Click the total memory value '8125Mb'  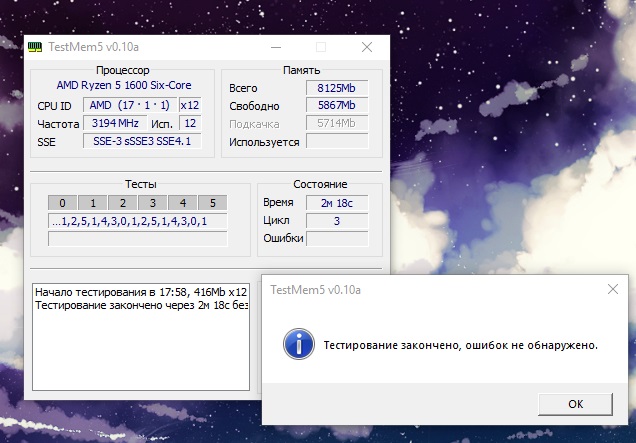tap(337, 88)
